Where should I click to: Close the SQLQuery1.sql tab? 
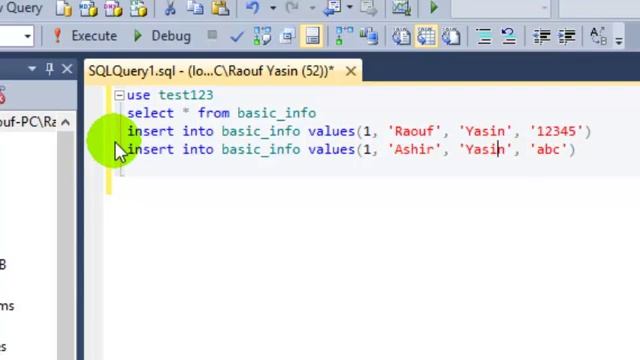(x=351, y=71)
